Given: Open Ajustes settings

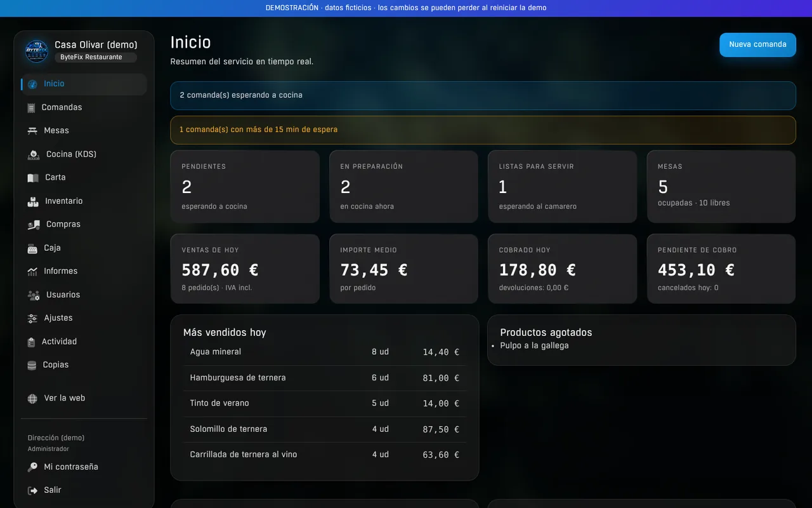Looking at the screenshot, I should 84,318.
